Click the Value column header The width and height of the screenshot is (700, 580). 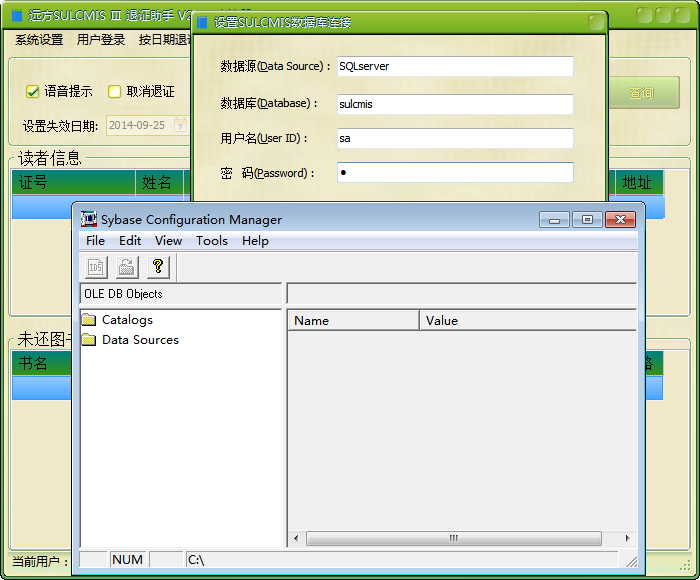528,321
